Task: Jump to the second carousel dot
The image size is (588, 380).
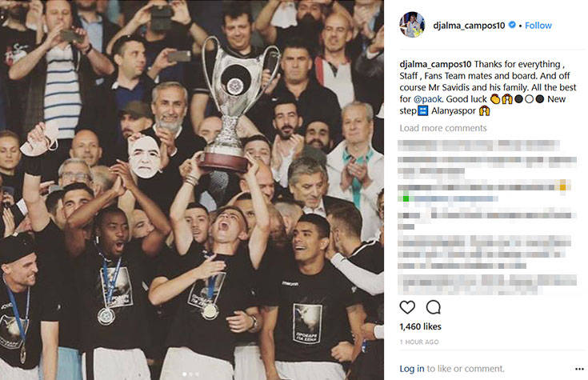Action: 191,374
